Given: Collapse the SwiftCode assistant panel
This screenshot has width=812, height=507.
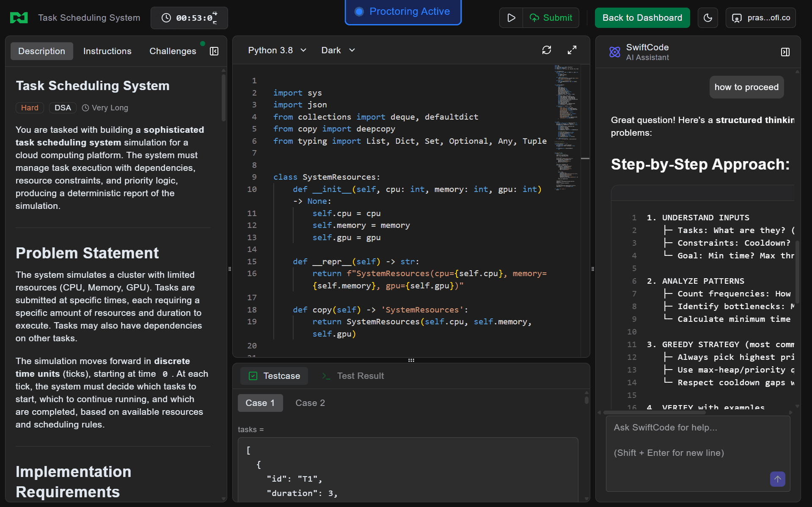Looking at the screenshot, I should pos(785,52).
